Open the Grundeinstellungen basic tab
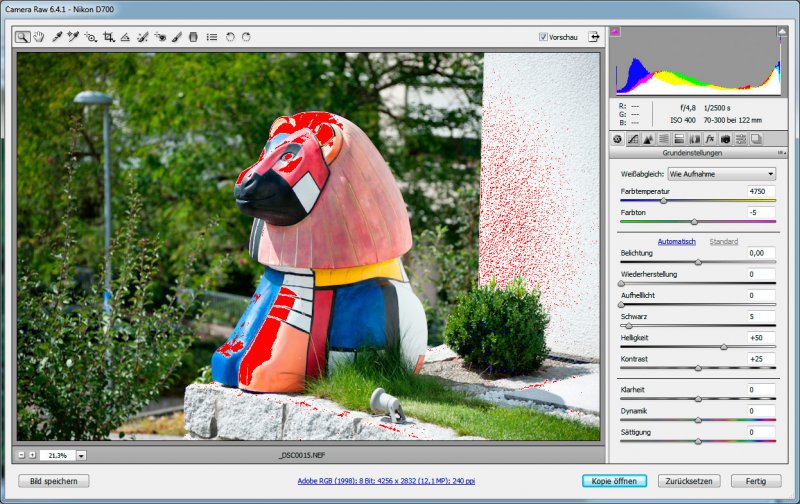This screenshot has width=800, height=504. tap(617, 139)
